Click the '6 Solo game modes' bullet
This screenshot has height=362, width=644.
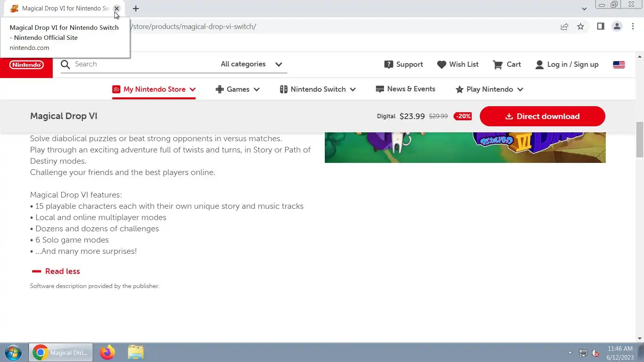tap(69, 240)
